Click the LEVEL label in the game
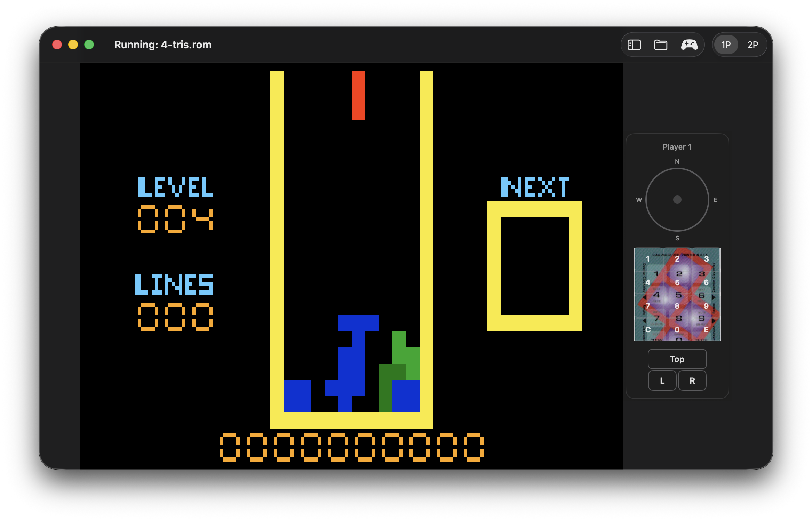The width and height of the screenshot is (812, 521). [x=175, y=186]
